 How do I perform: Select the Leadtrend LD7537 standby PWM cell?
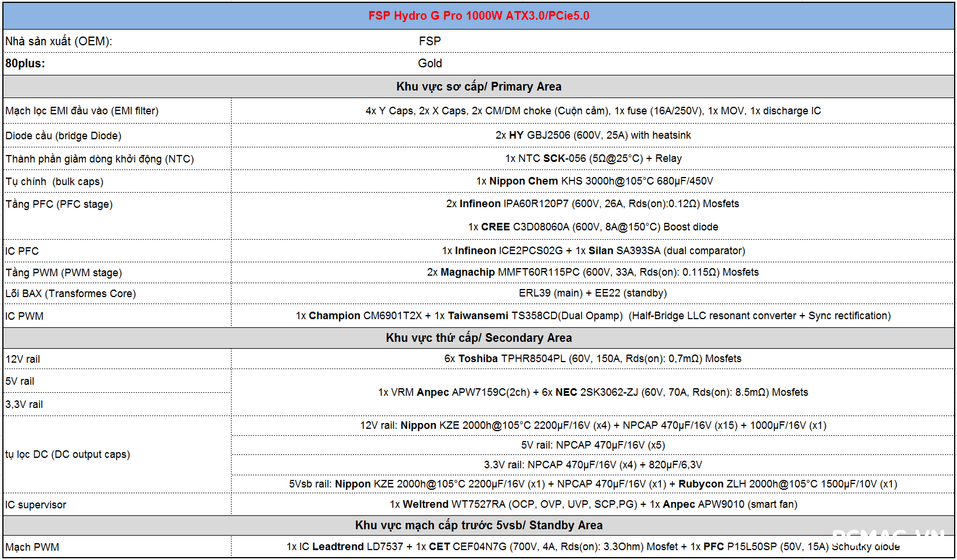point(593,547)
